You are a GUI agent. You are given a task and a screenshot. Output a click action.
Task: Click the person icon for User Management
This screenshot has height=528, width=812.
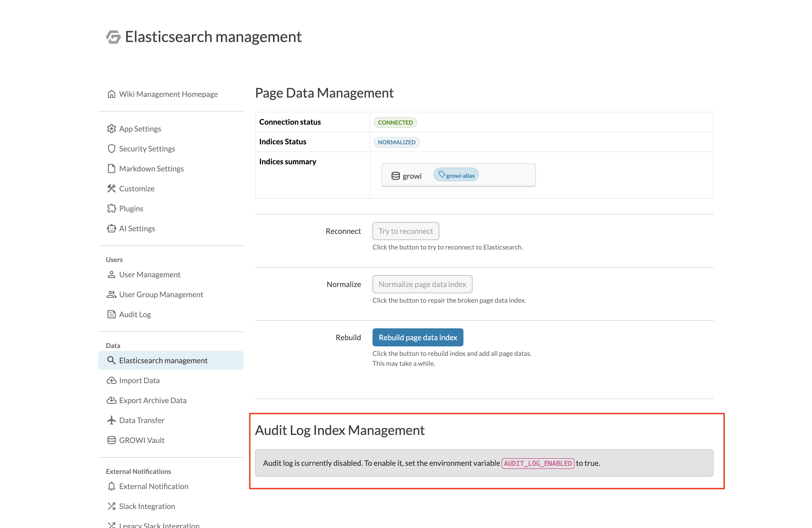coord(111,275)
